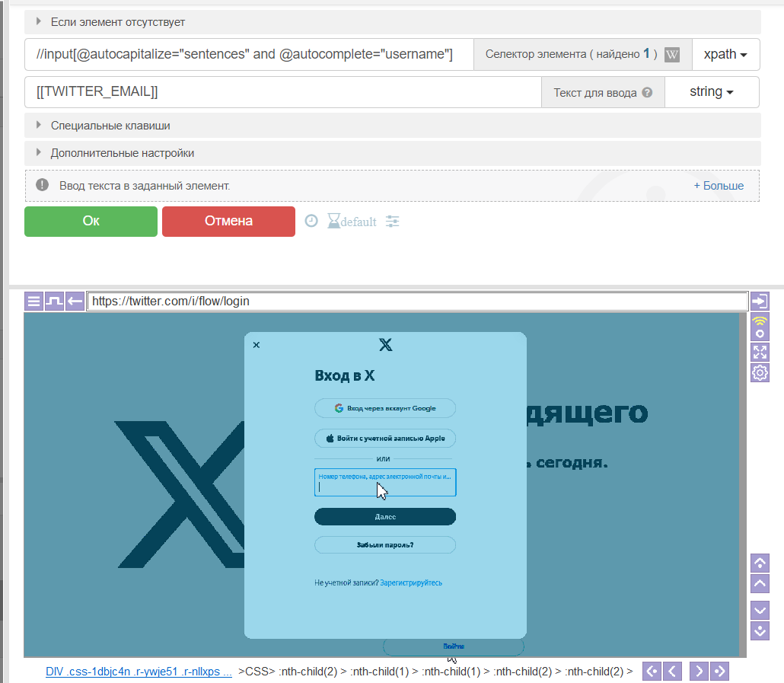Open the browser hamburger menu icon
This screenshot has height=683, width=784.
click(34, 301)
